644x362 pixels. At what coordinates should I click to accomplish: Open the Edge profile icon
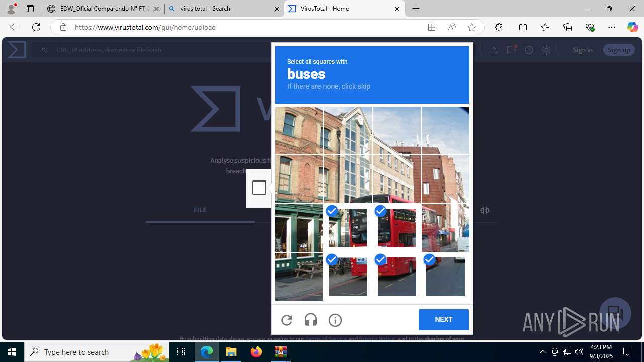click(x=11, y=9)
